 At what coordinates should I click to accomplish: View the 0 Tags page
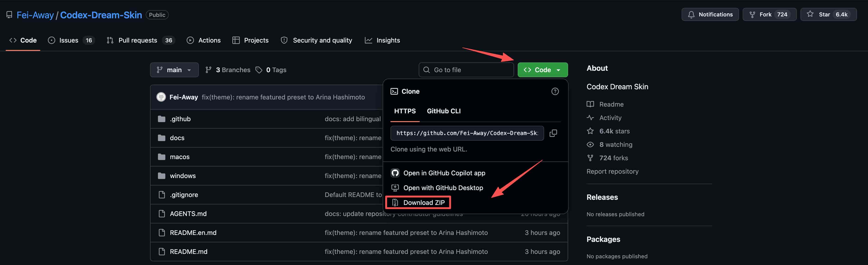pos(271,70)
